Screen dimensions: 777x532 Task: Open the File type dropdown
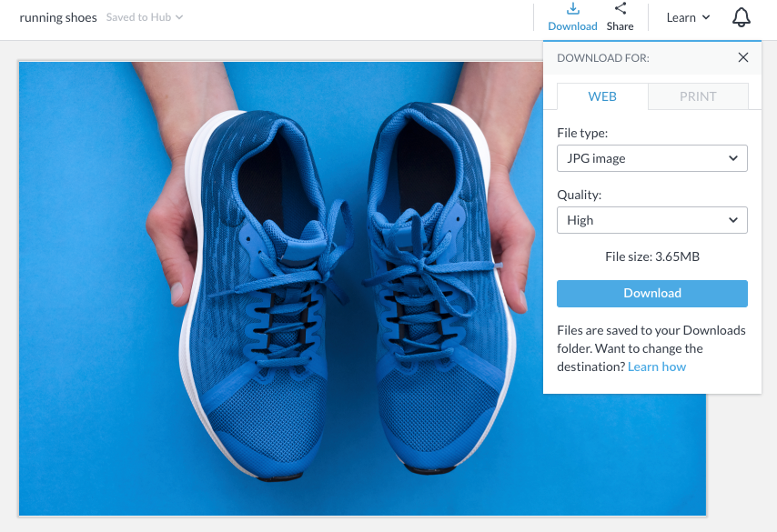(x=651, y=158)
